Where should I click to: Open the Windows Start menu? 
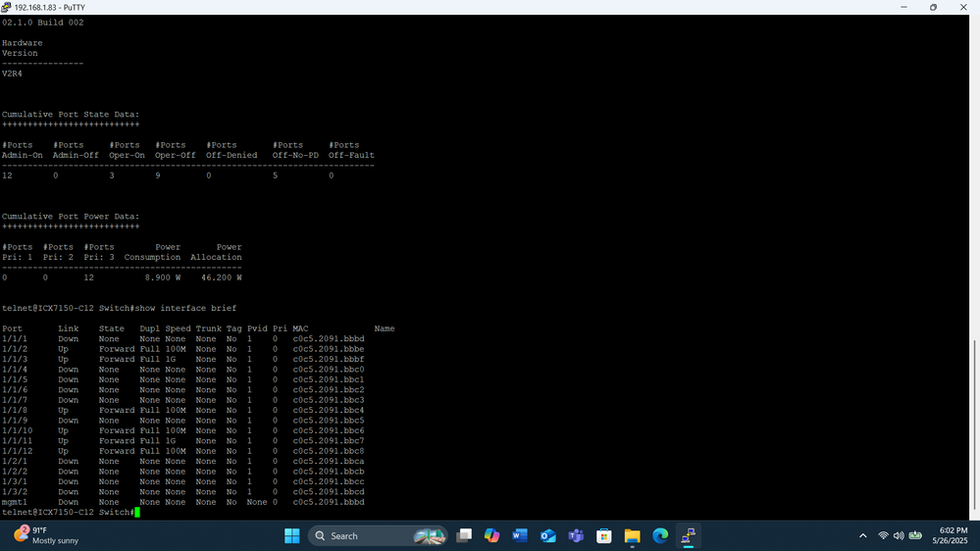292,536
